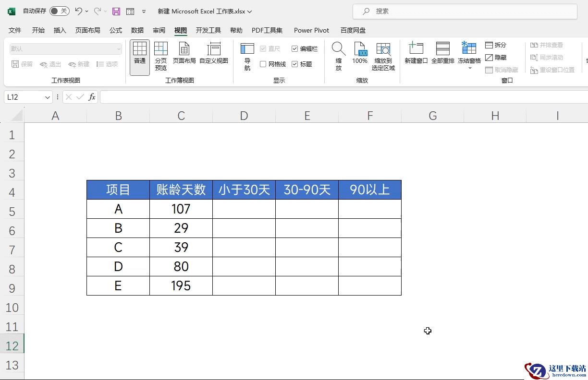Click header cell 小于30天
This screenshot has height=380, width=588.
coord(244,190)
